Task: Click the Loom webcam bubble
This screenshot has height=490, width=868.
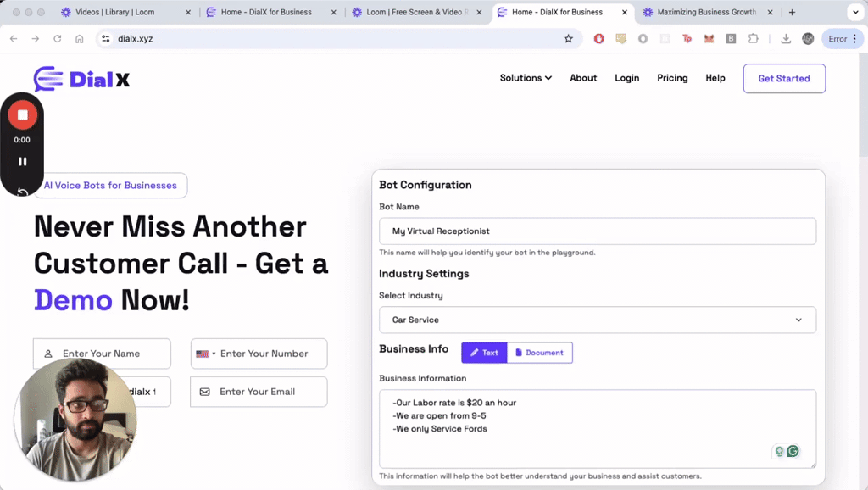Action: 75,419
